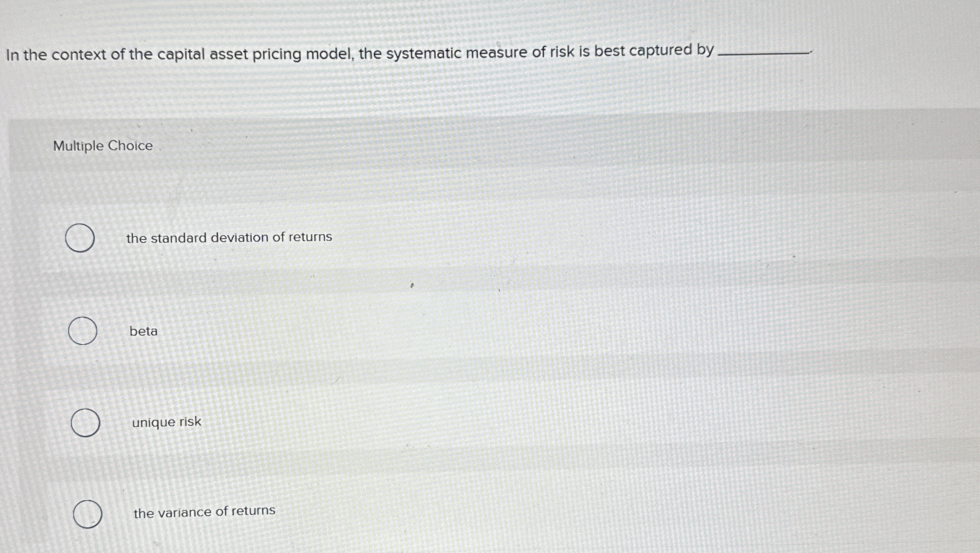Select the standard deviation of returns option
Image resolution: width=980 pixels, height=553 pixels.
(x=80, y=237)
